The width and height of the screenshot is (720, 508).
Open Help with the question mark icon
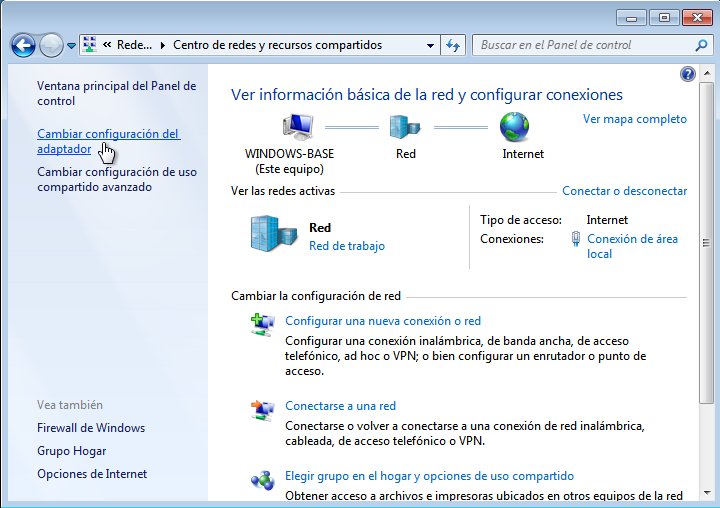pyautogui.click(x=687, y=74)
